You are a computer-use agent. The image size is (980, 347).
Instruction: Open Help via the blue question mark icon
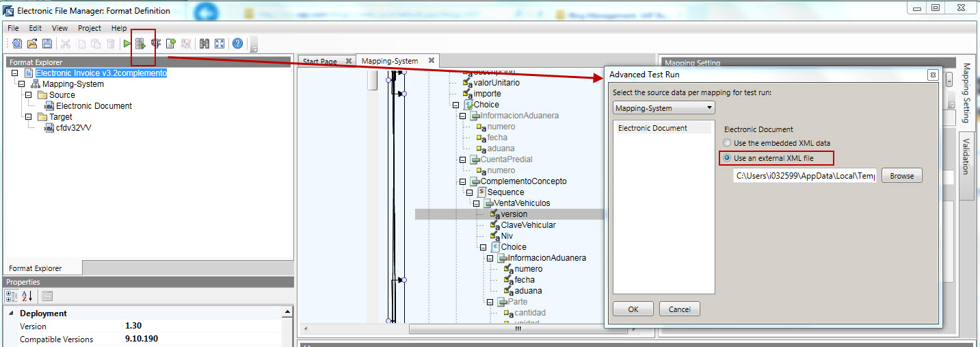pos(237,44)
